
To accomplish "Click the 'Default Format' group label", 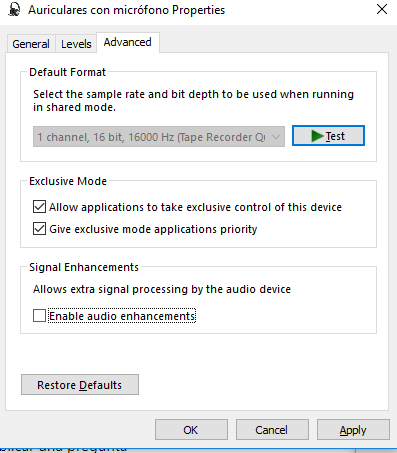I will click(x=67, y=72).
